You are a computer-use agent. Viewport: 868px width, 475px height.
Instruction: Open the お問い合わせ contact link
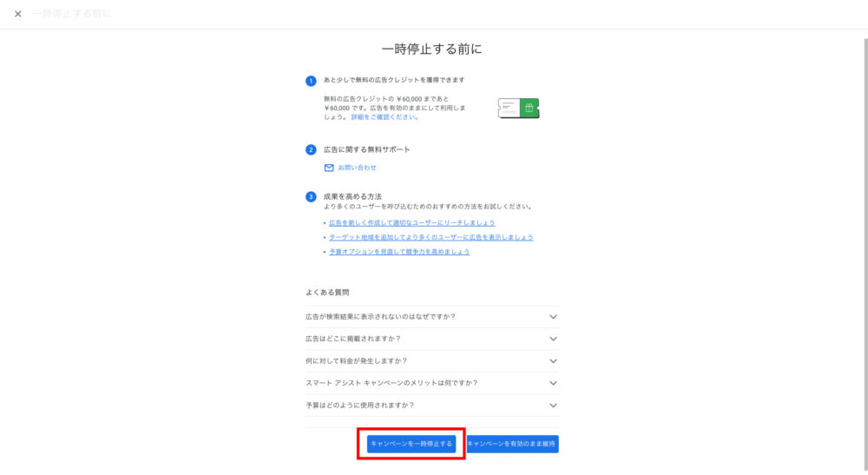click(x=357, y=168)
